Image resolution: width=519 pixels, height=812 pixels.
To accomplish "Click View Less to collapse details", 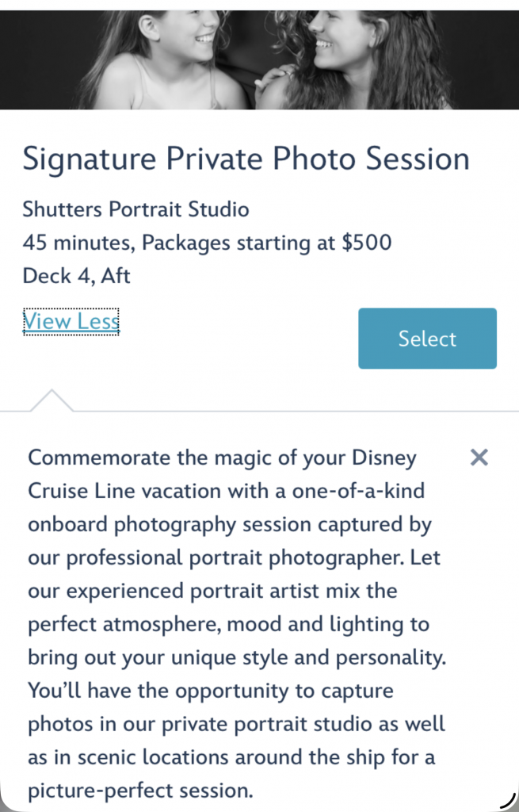I will click(x=71, y=321).
